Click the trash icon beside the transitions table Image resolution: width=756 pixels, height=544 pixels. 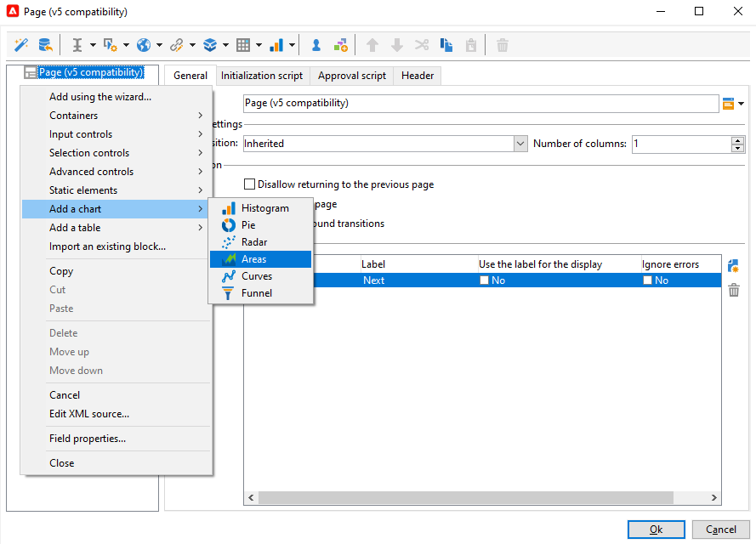pos(733,291)
